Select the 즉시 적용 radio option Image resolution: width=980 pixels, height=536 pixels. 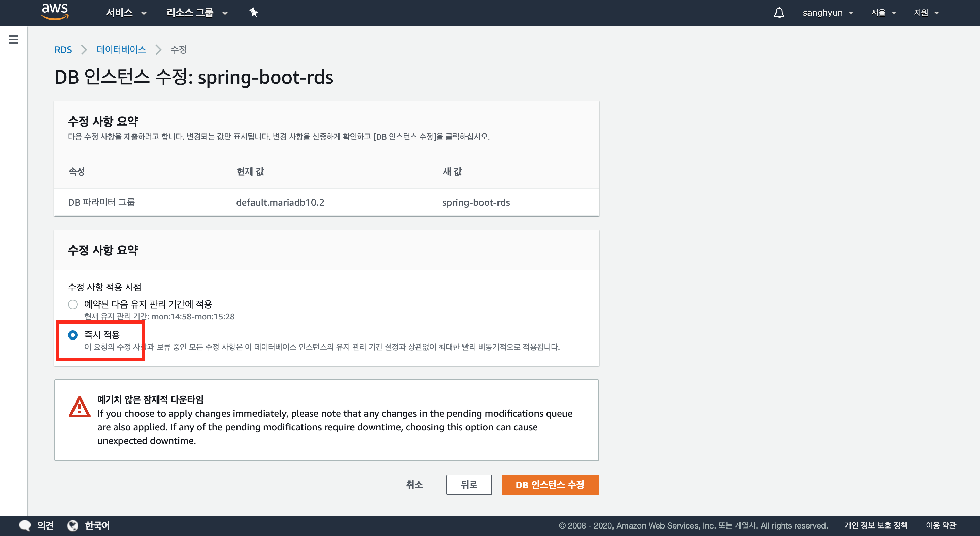[x=73, y=335]
